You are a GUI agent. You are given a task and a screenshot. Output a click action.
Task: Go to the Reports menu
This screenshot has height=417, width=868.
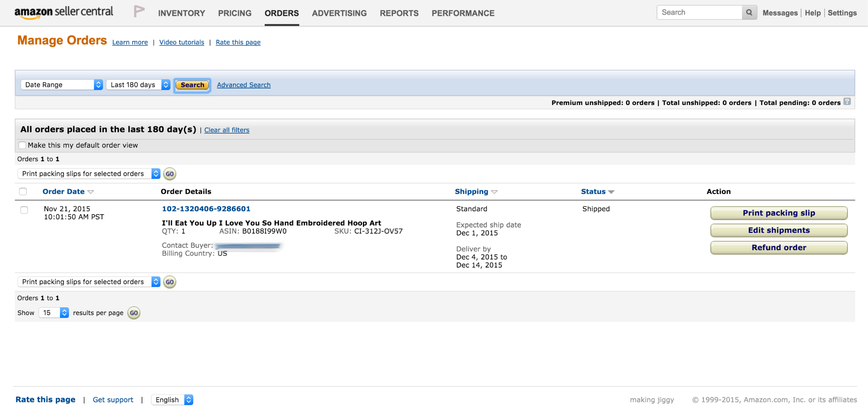point(399,13)
